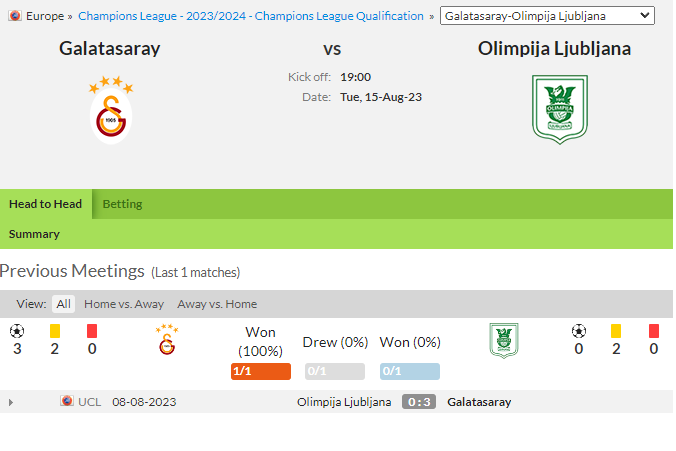Click the Europe globe icon in breadcrumb
This screenshot has height=451, width=676.
click(x=15, y=16)
